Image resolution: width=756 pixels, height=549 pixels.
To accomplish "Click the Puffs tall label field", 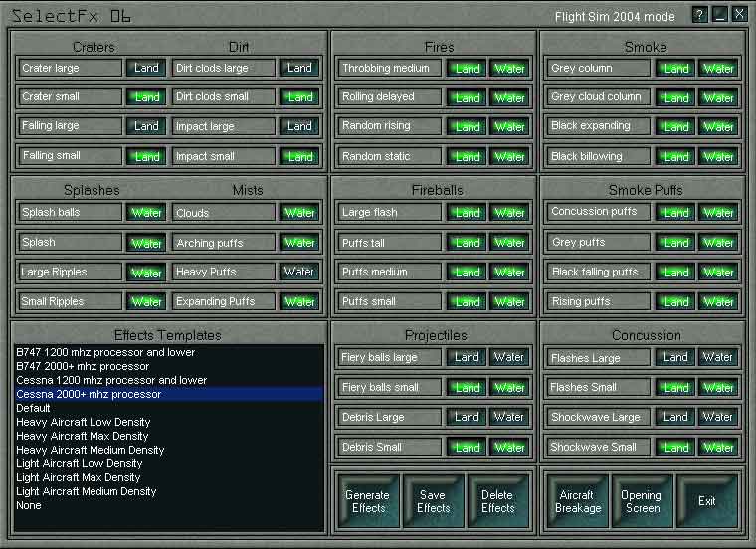I will (389, 243).
